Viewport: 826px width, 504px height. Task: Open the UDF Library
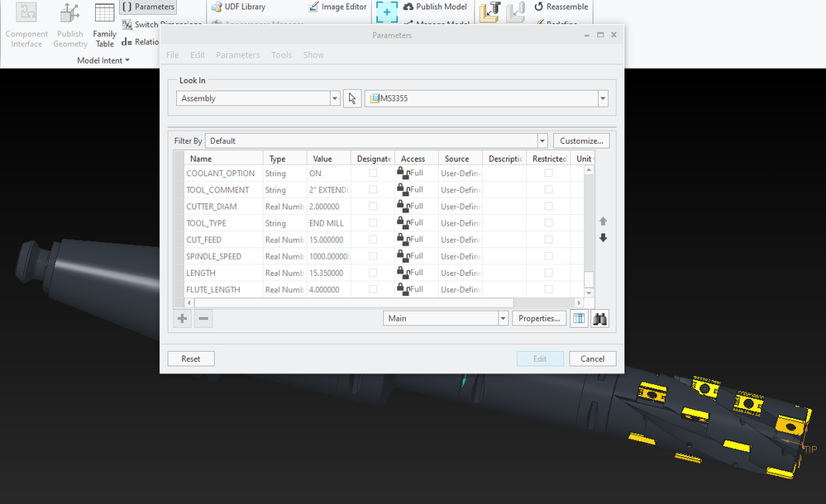(x=239, y=7)
